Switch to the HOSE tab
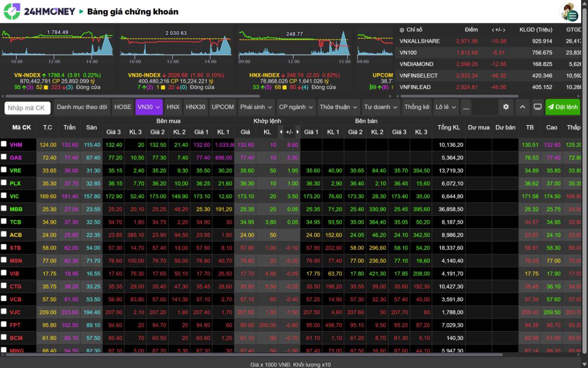 (x=122, y=107)
